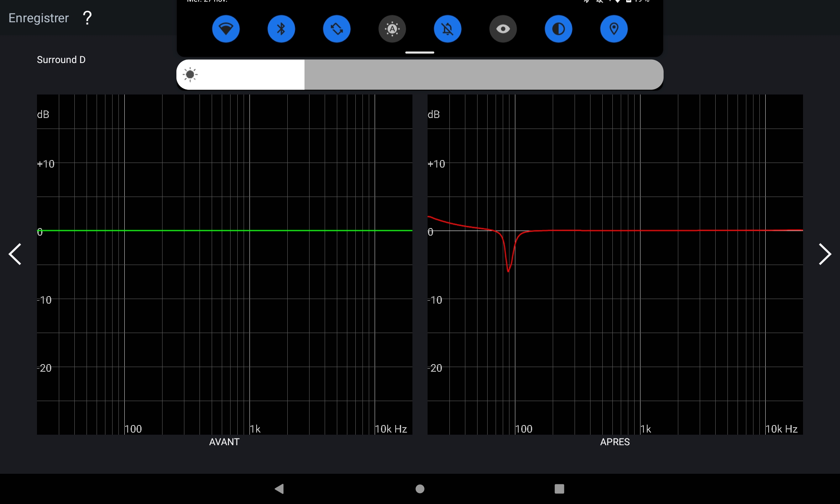Toggle Wi-Fi quick setting
Viewport: 840px width, 504px height.
[x=226, y=29]
